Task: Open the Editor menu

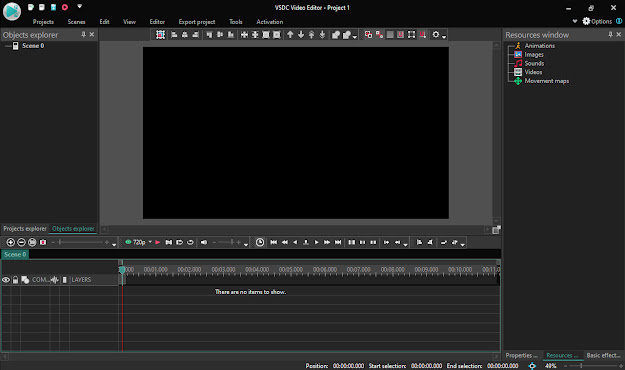Action: tap(157, 22)
